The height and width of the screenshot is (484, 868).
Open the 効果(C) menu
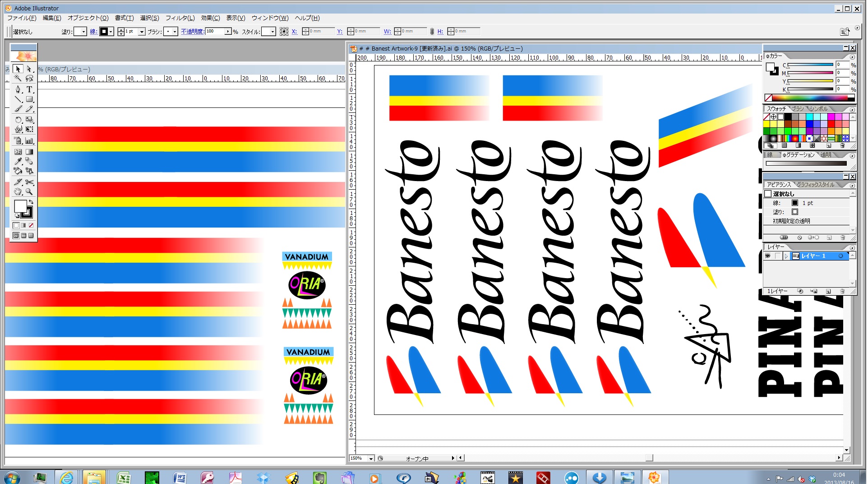(211, 18)
